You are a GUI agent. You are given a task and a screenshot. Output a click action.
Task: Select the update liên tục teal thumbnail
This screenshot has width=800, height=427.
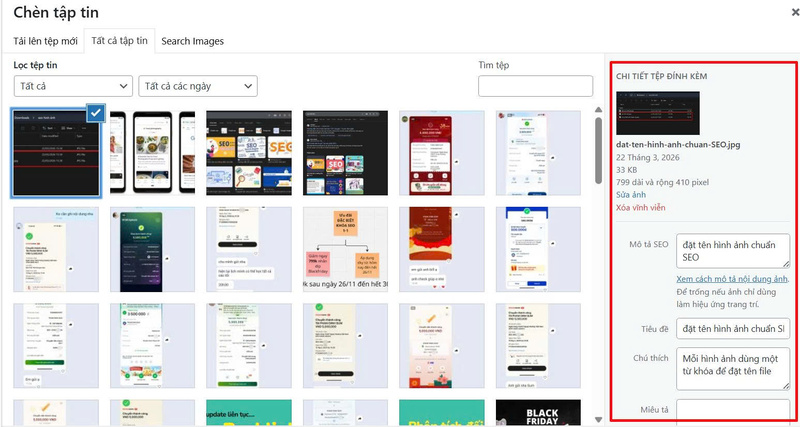[x=249, y=413]
